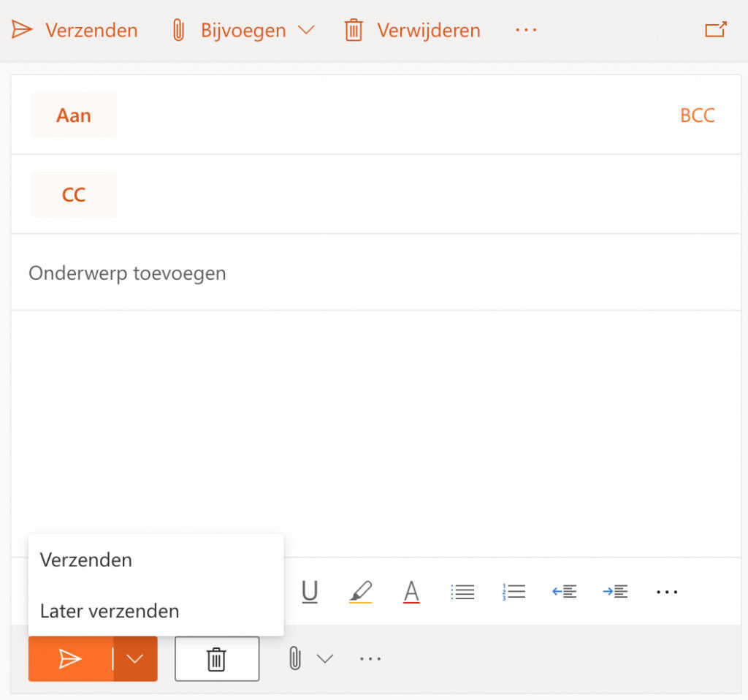The image size is (748, 700).
Task: Select the text highlight color tool
Action: tap(361, 592)
